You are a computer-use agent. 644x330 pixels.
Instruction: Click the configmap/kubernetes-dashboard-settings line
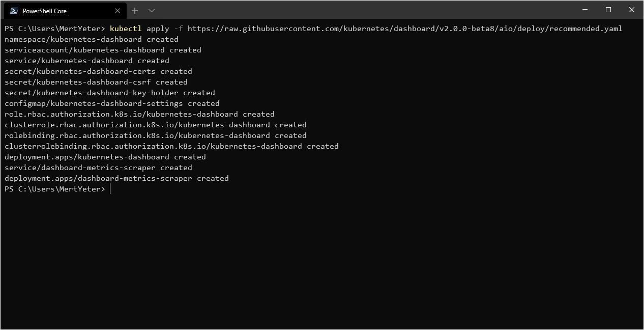[x=112, y=103]
